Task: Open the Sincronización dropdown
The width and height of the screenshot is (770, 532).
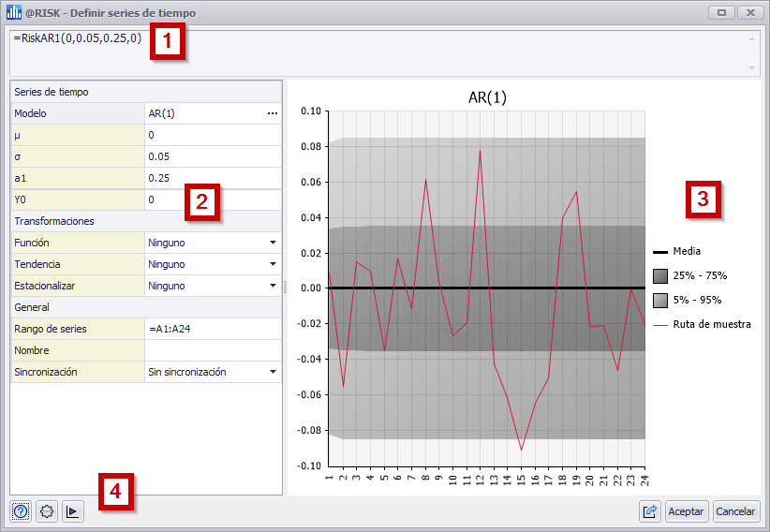Action: click(x=273, y=372)
